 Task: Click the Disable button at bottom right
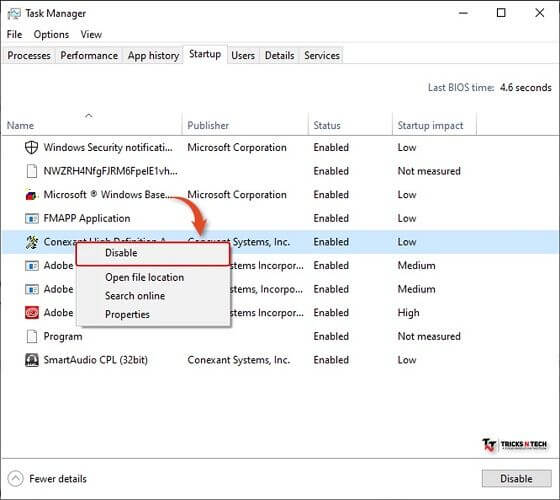coord(516,479)
